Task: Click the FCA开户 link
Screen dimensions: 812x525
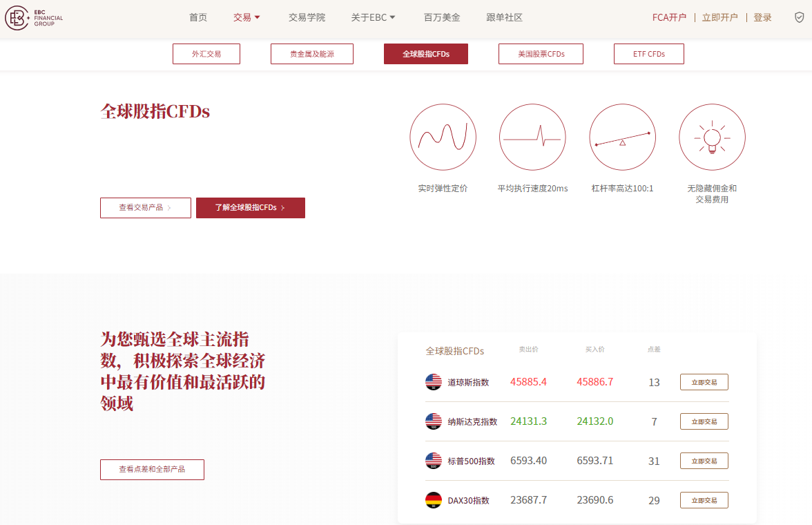Action: (669, 18)
